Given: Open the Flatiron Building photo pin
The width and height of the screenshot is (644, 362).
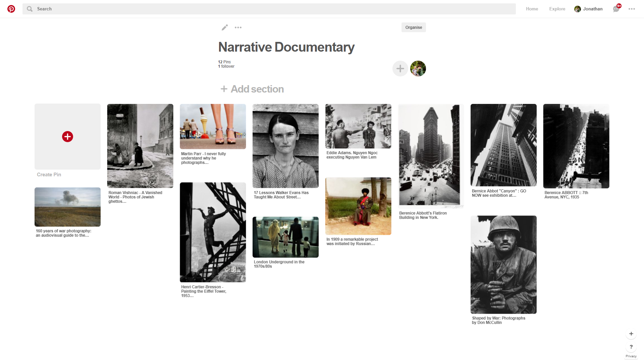Looking at the screenshot, I should click(x=431, y=156).
